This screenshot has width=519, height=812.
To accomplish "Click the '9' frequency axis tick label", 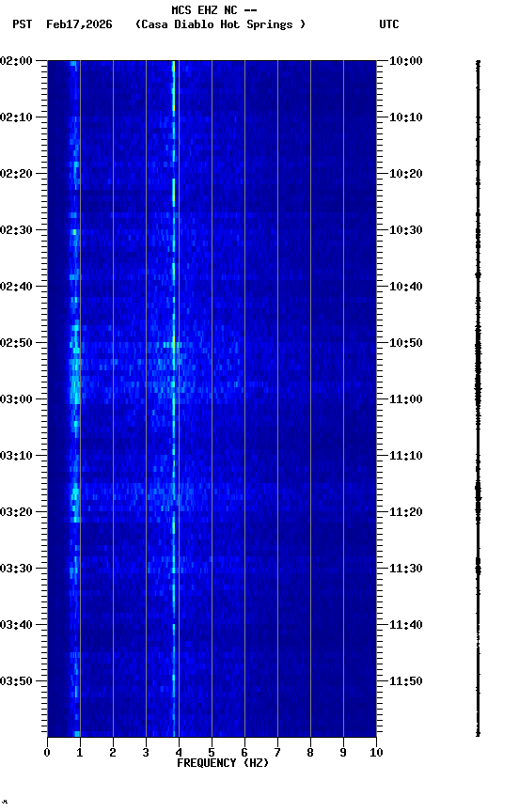I will (343, 753).
